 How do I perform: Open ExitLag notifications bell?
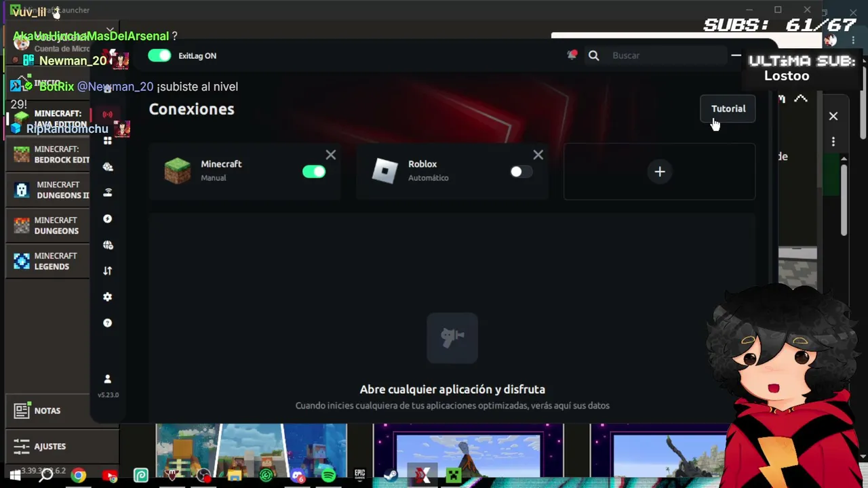(572, 55)
